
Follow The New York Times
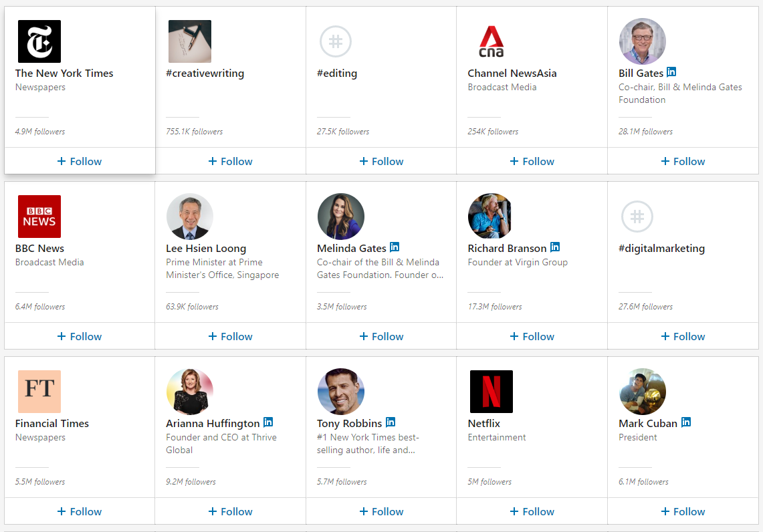80,161
